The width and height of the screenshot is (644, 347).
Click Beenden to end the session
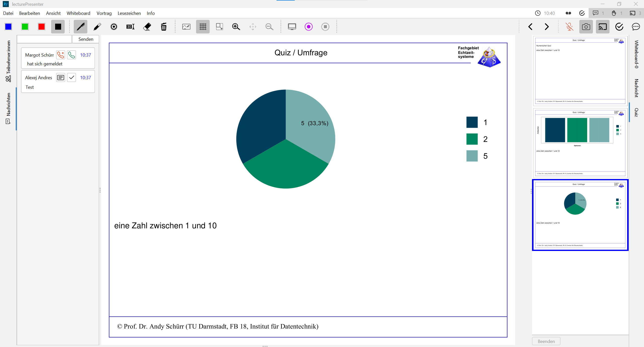(546, 341)
